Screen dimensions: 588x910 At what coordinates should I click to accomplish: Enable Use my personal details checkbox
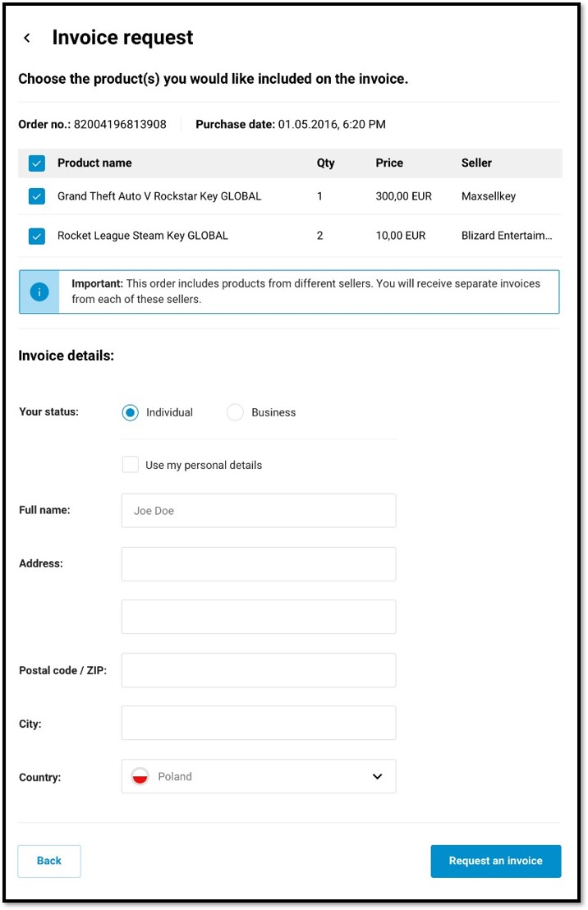pos(131,465)
